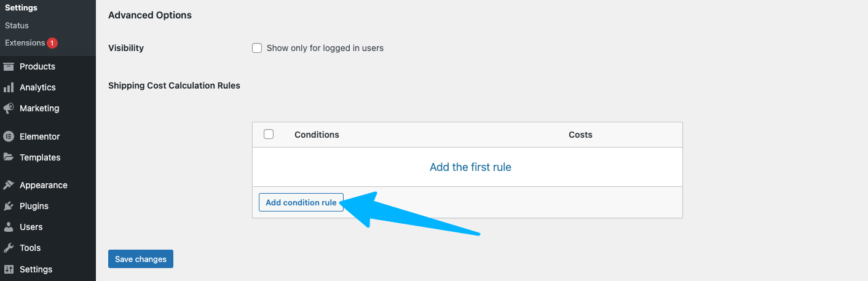Save changes to shipping method
This screenshot has width=868, height=281.
[141, 259]
